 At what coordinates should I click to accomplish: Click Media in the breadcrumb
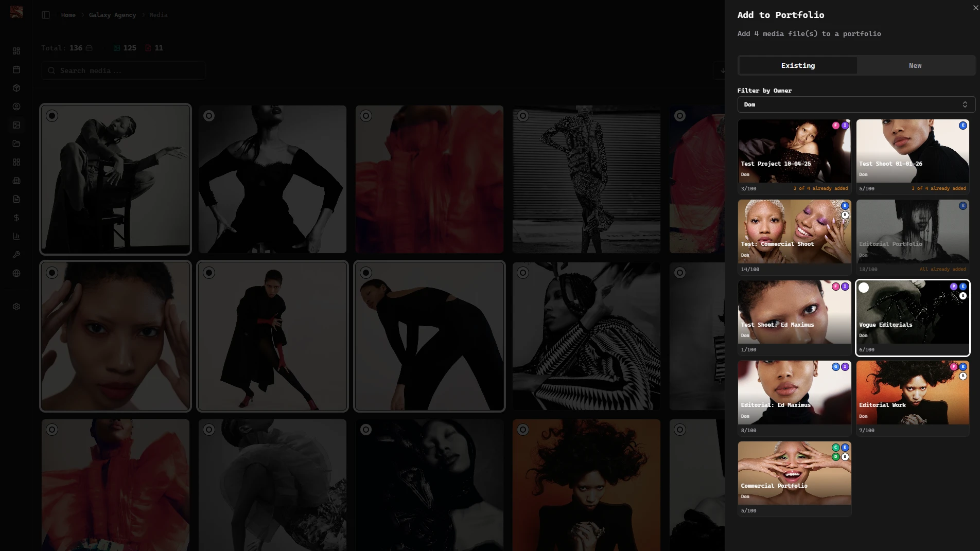pyautogui.click(x=159, y=15)
